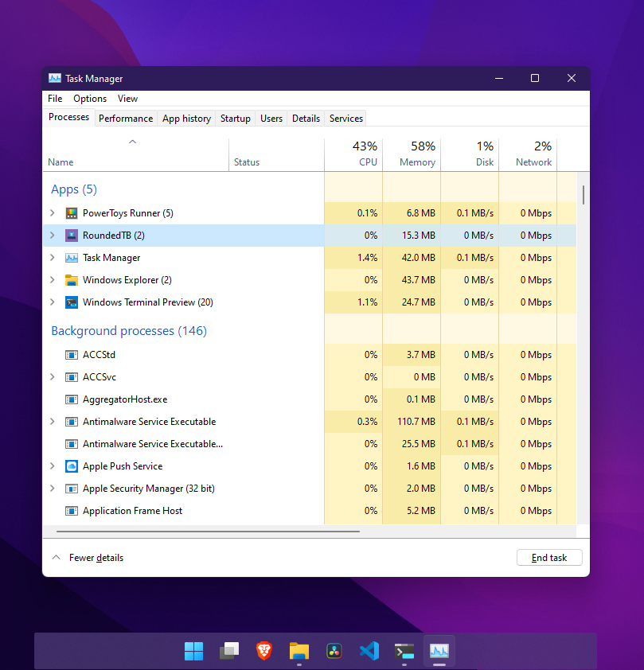This screenshot has width=644, height=670.
Task: Sort by the Status column header
Action: coord(276,155)
